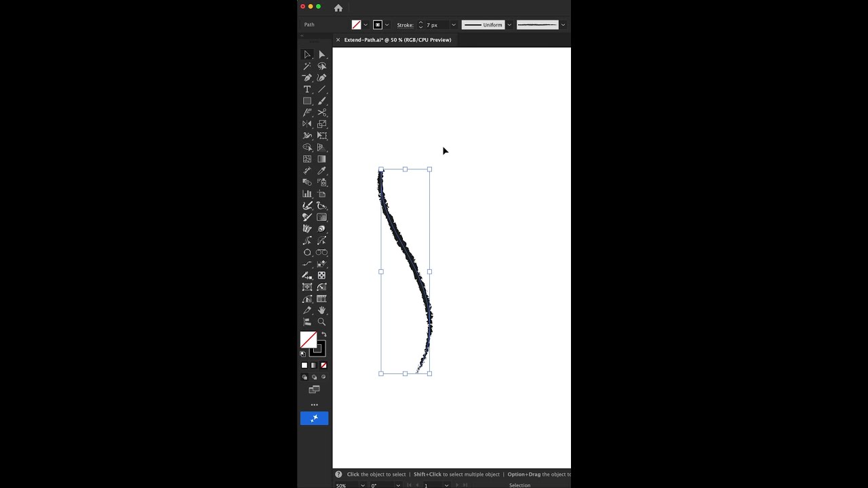Image resolution: width=868 pixels, height=488 pixels.
Task: Set Color fill mode swatch
Action: click(304, 365)
